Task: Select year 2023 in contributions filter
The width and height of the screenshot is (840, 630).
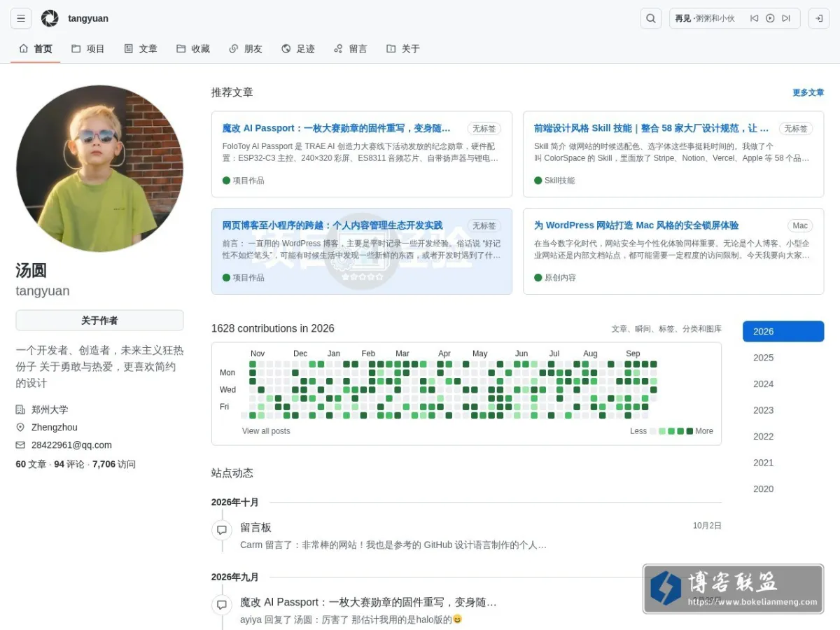Action: pyautogui.click(x=783, y=410)
